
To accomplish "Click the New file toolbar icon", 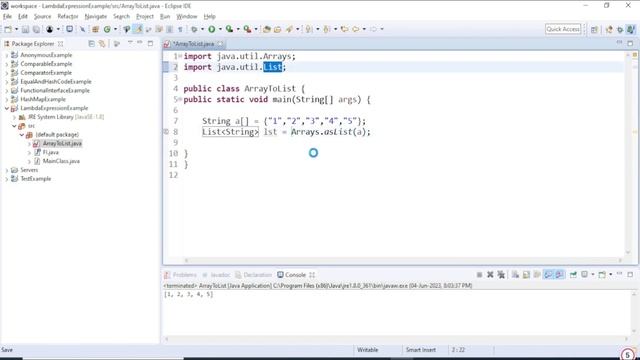I will click(x=8, y=29).
